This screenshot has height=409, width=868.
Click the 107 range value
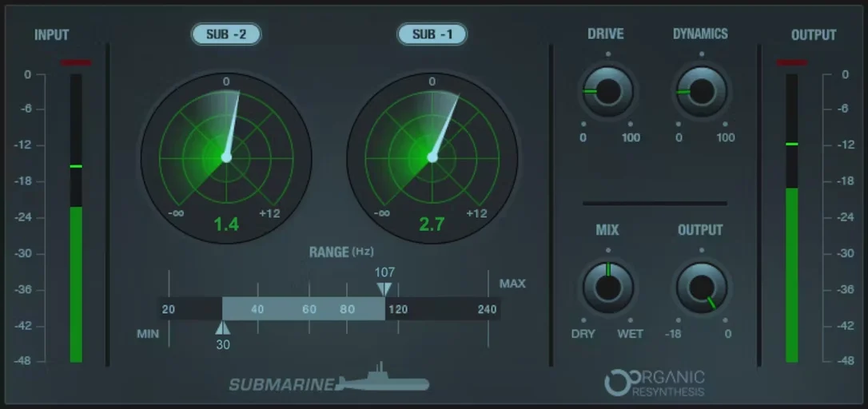pos(384,272)
